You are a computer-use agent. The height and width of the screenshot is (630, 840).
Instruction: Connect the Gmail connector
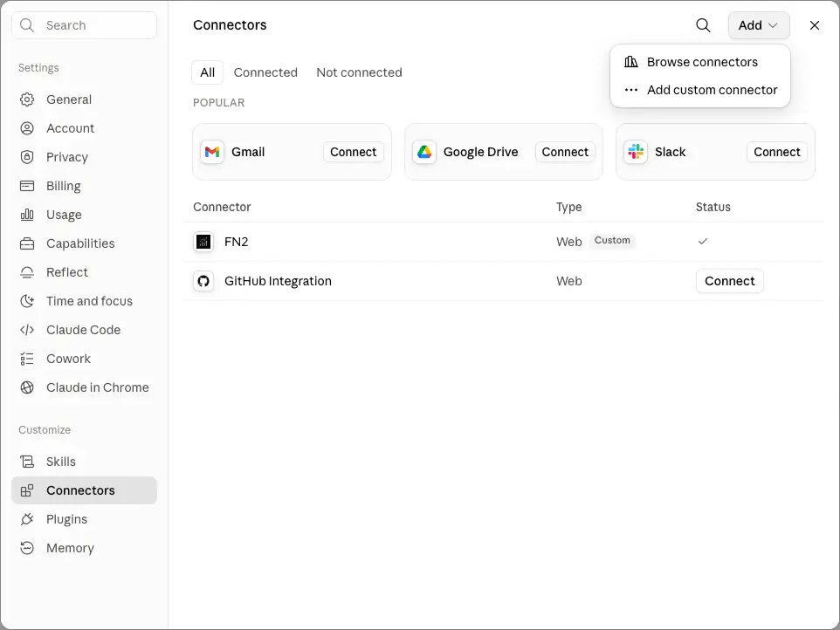[x=353, y=152]
